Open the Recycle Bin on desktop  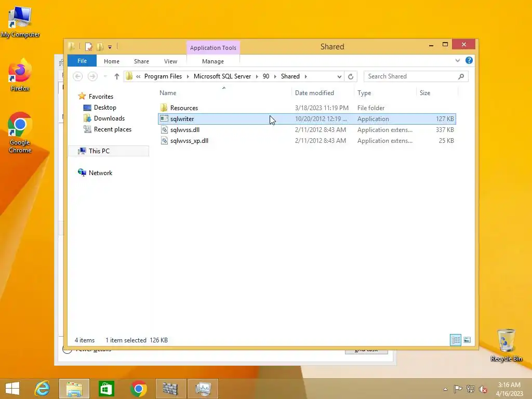point(506,345)
